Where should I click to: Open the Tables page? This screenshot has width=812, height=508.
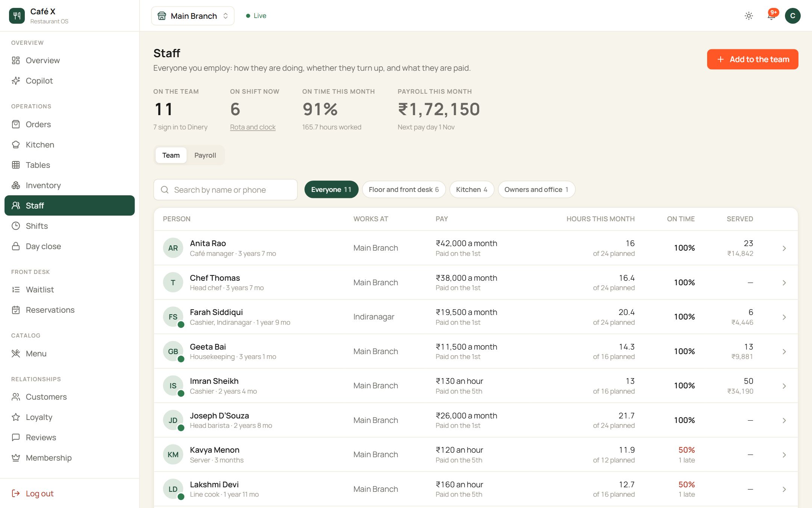[70, 165]
